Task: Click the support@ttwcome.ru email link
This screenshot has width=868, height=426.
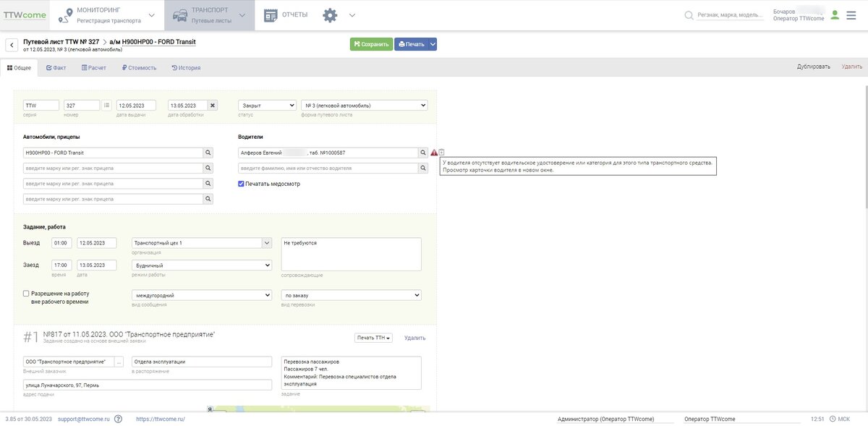Action: point(84,419)
